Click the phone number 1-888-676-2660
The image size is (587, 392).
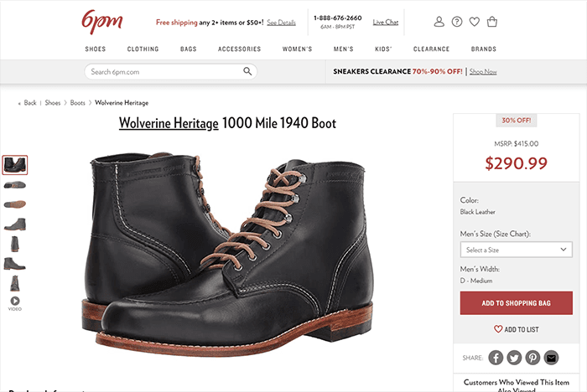pos(338,18)
